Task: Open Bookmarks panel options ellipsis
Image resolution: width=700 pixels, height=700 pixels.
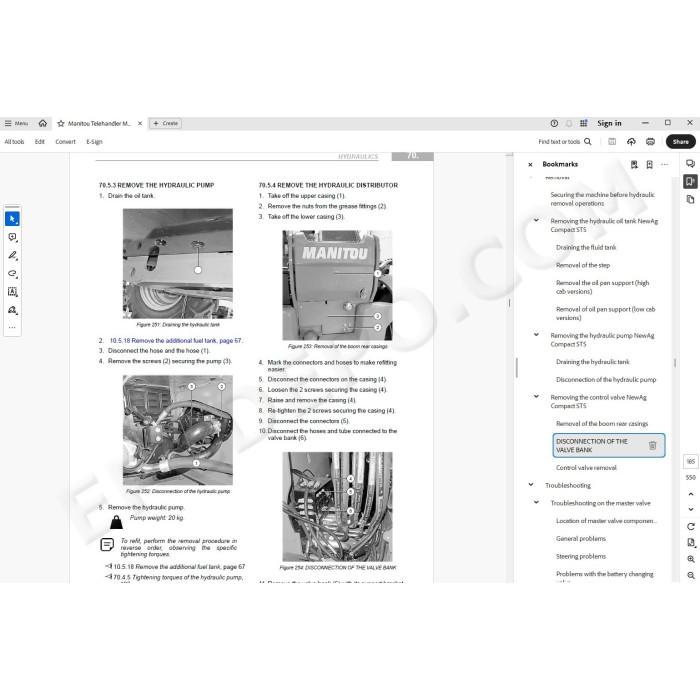Action: point(664,164)
